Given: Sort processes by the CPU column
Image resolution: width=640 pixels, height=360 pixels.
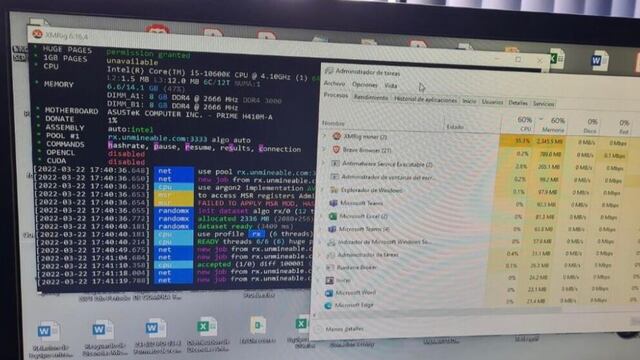Looking at the screenshot, I should [524, 124].
